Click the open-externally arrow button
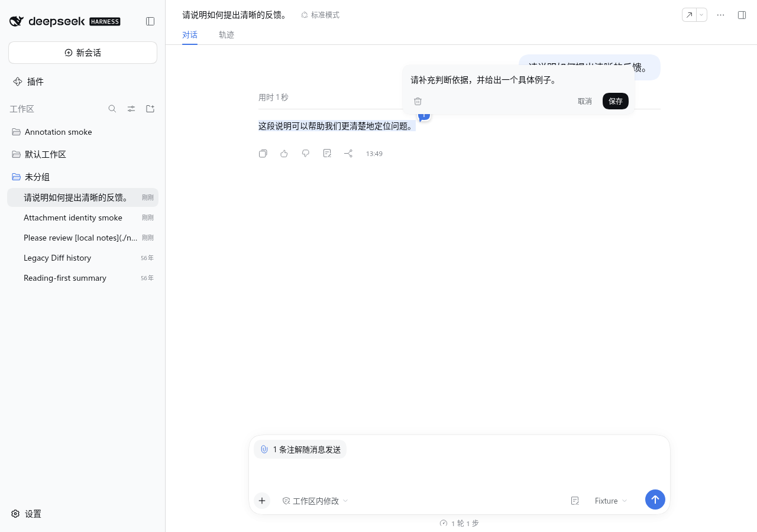Viewport: 757px width, 532px height. point(689,15)
